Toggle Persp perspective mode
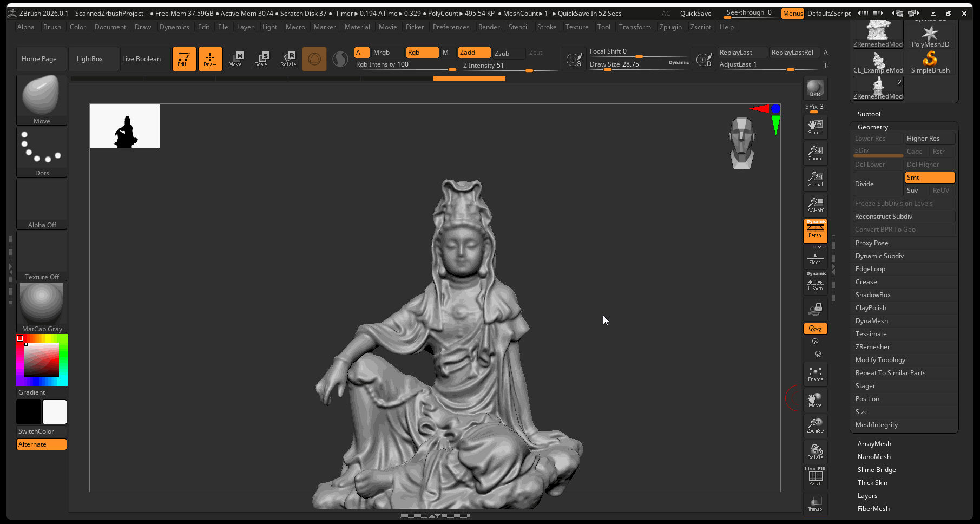 [815, 231]
